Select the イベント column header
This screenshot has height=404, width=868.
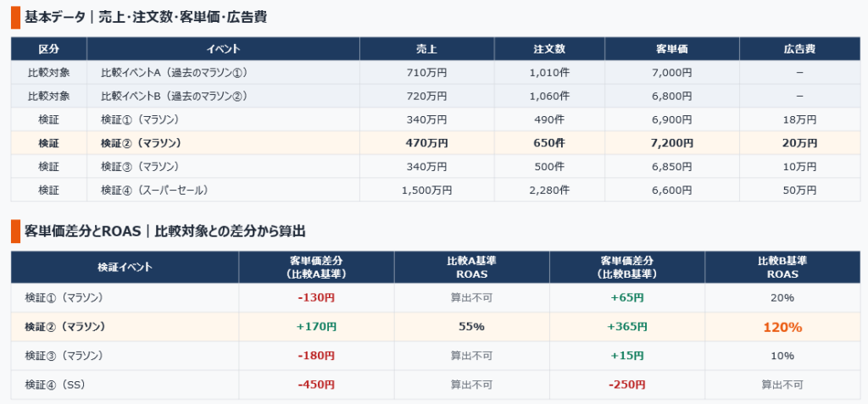coord(223,49)
